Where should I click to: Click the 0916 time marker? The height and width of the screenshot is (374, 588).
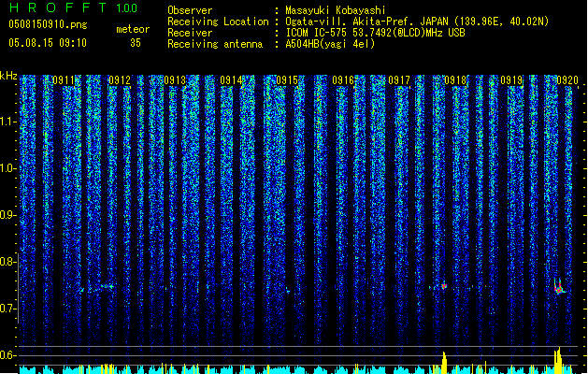[x=343, y=80]
